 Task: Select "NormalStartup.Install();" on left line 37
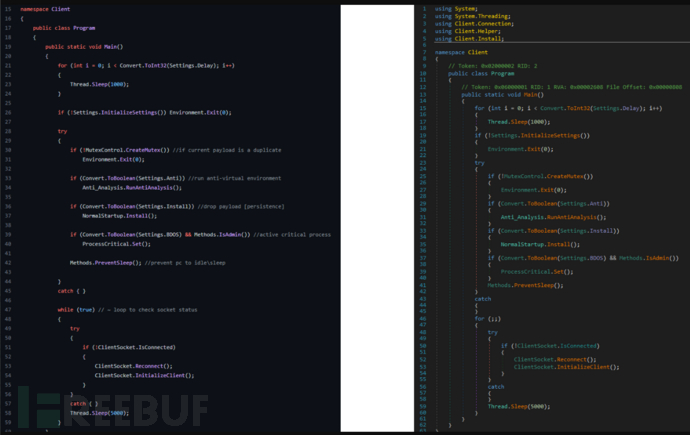point(119,216)
